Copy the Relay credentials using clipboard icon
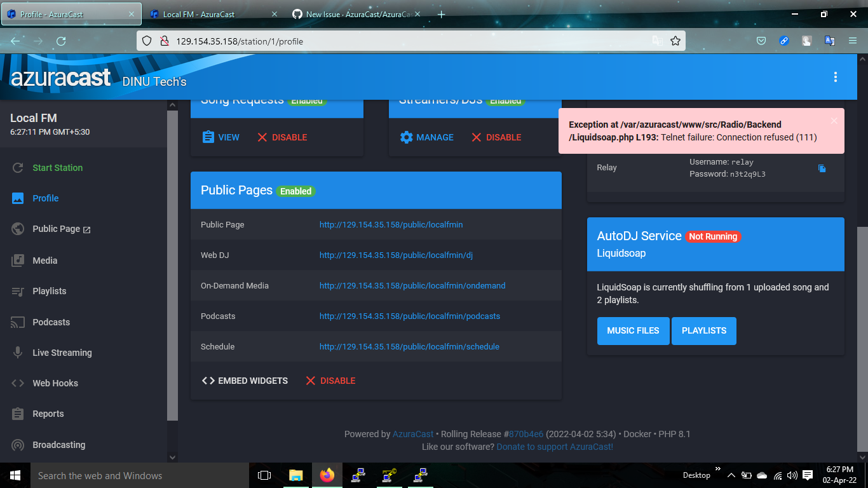This screenshot has height=488, width=868. point(822,168)
